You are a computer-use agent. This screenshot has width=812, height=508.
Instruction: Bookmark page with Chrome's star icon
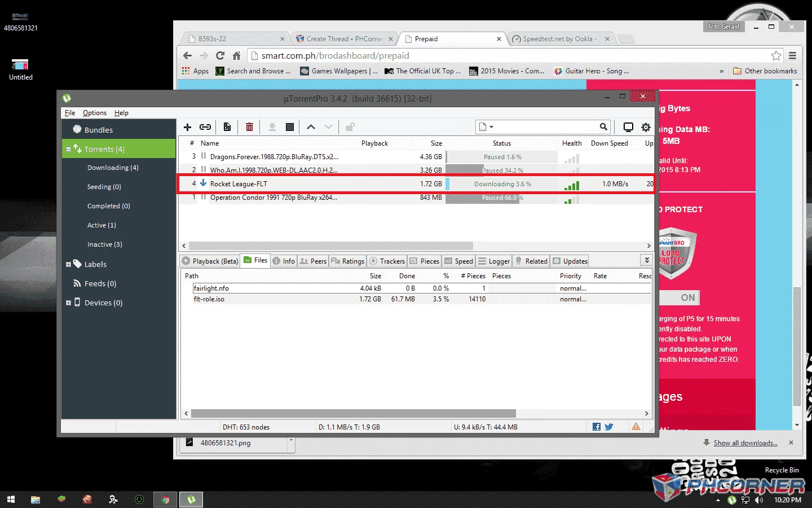(x=776, y=55)
